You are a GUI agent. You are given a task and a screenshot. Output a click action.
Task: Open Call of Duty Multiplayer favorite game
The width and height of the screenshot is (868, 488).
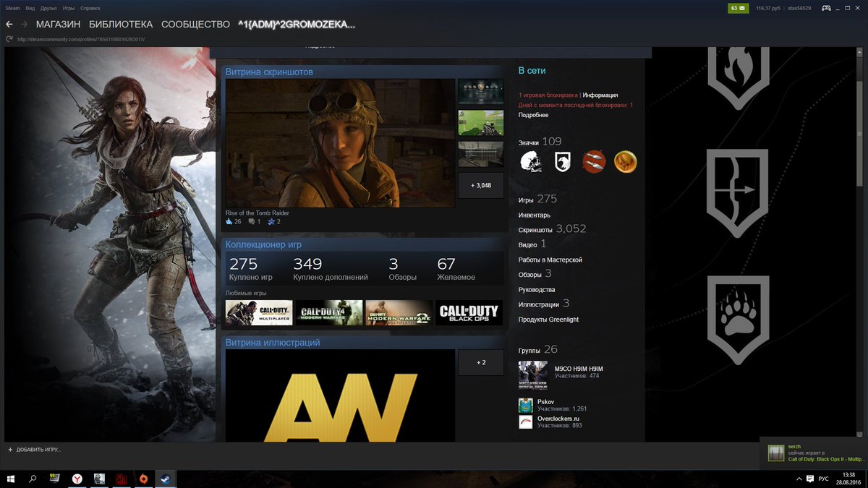[259, 312]
